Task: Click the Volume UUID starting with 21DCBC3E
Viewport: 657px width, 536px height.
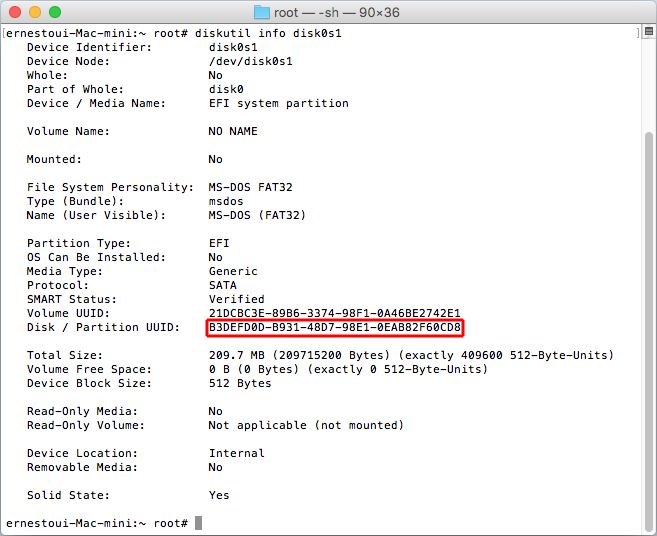Action: [x=334, y=313]
